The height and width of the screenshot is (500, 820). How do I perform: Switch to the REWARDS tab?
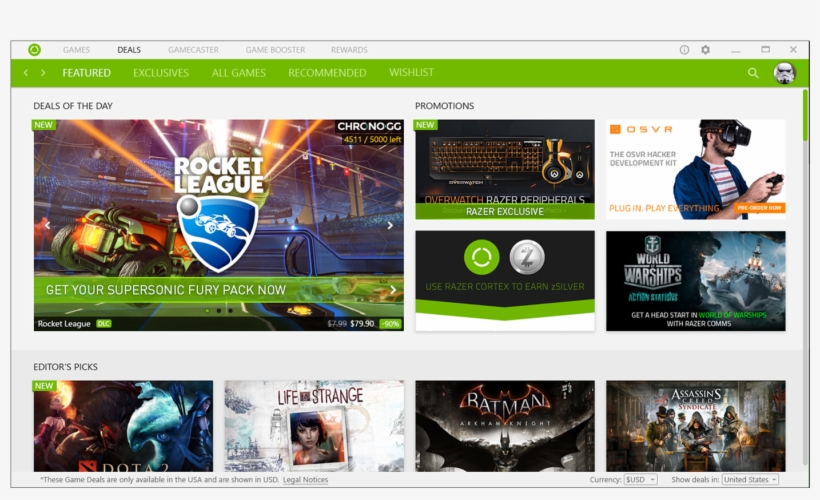[349, 50]
